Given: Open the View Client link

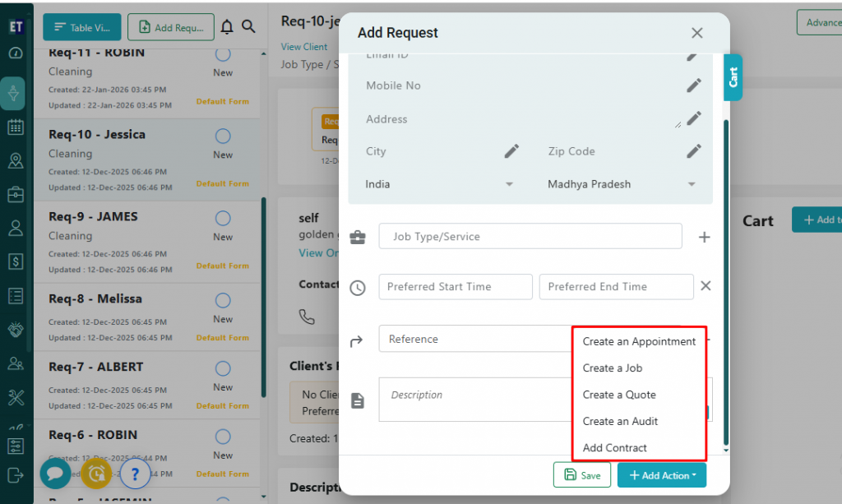Looking at the screenshot, I should tap(304, 47).
